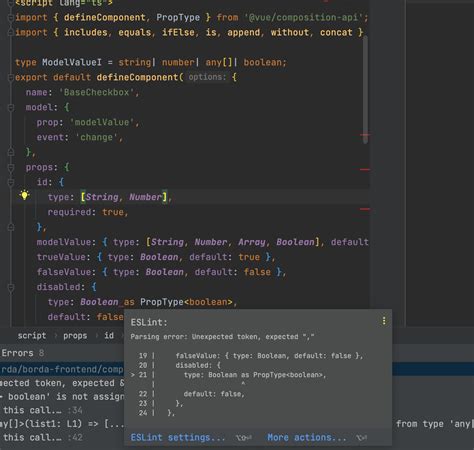Click 'modelValue' property name in props
The width and height of the screenshot is (474, 450).
[64, 242]
